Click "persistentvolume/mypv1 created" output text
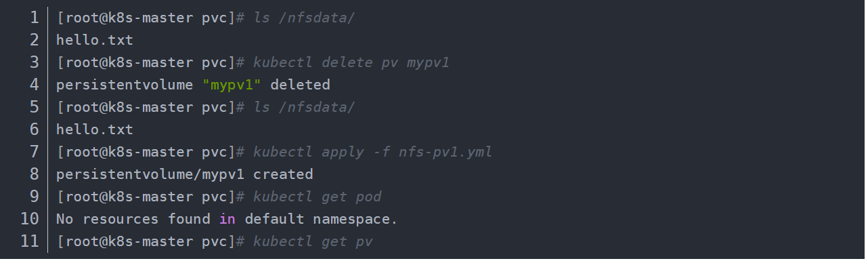This screenshot has height=261, width=868. [x=184, y=174]
